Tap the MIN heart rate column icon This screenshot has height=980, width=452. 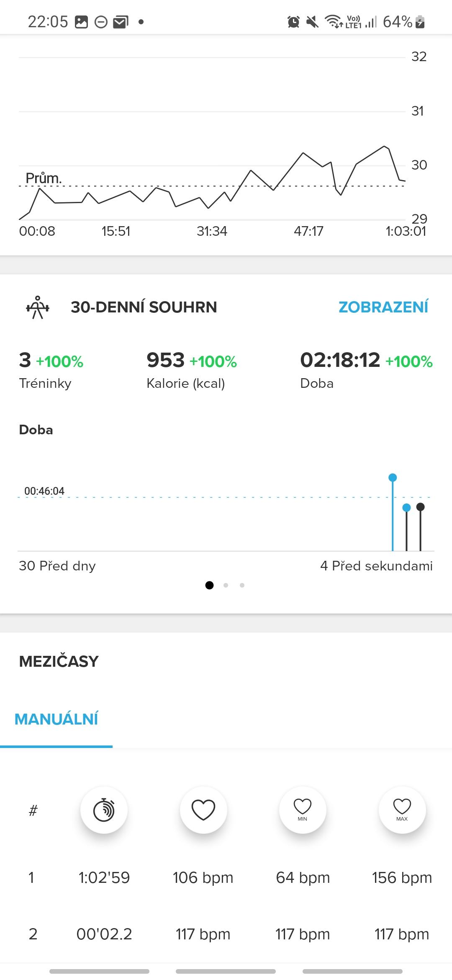(303, 810)
